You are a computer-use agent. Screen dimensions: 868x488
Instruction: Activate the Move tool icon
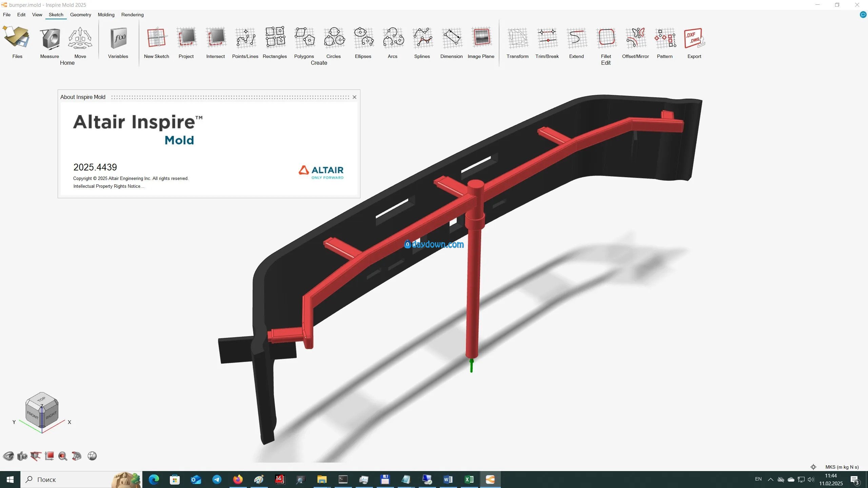point(80,38)
